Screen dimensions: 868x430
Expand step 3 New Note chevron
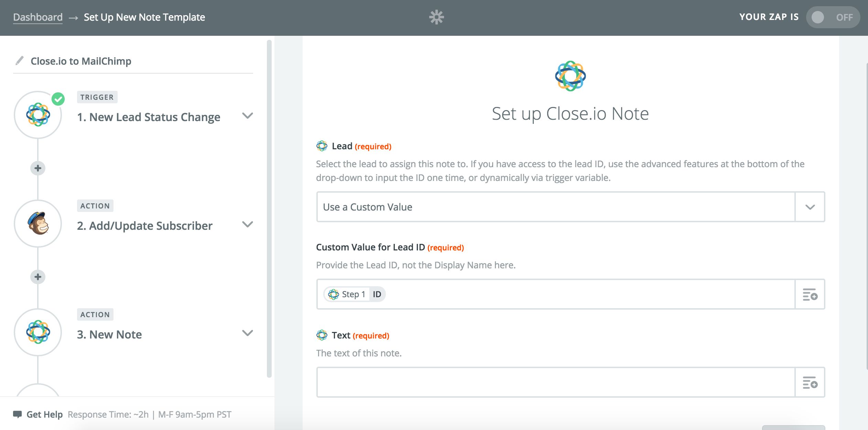248,333
